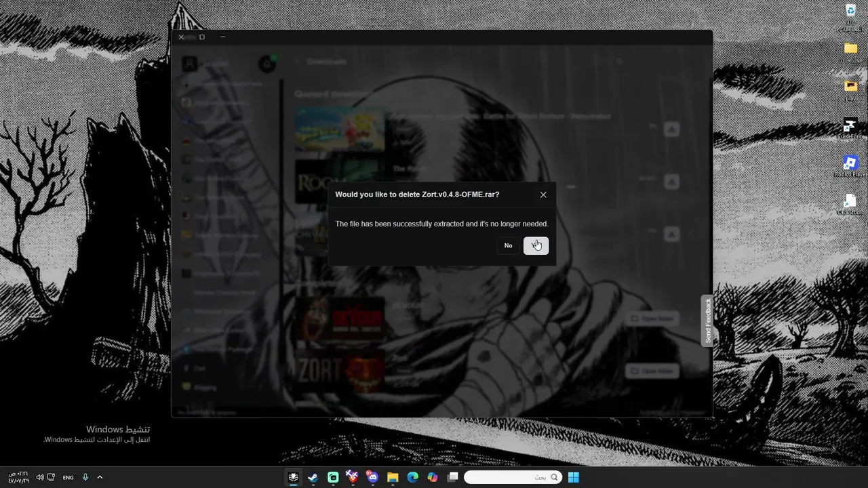The width and height of the screenshot is (868, 488).
Task: Select the Roblox Player desktop shortcut
Action: click(x=850, y=167)
